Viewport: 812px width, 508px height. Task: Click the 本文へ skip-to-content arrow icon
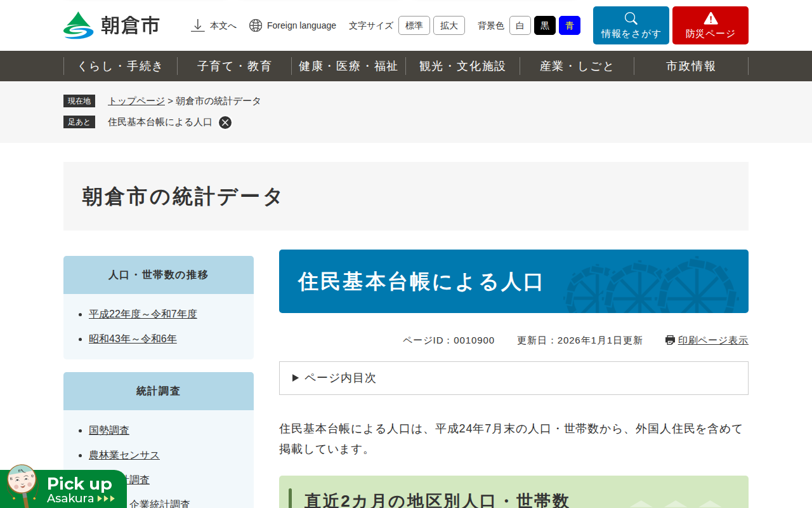coord(198,25)
